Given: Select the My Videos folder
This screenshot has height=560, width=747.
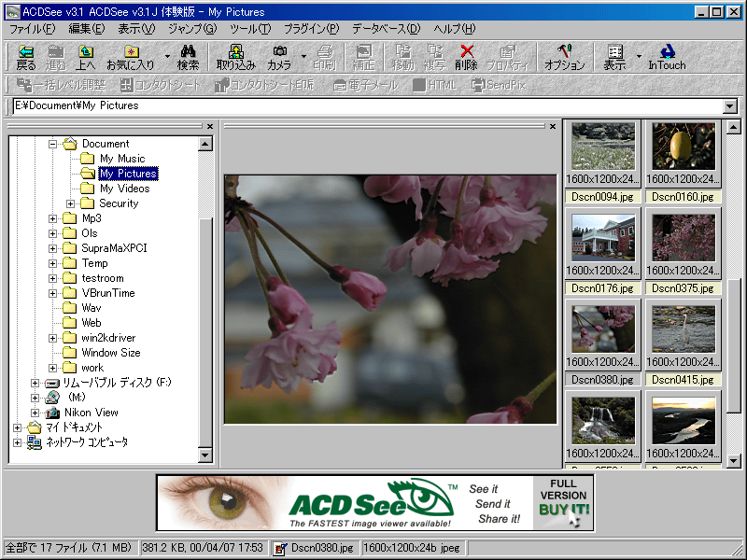Looking at the screenshot, I should coord(124,189).
